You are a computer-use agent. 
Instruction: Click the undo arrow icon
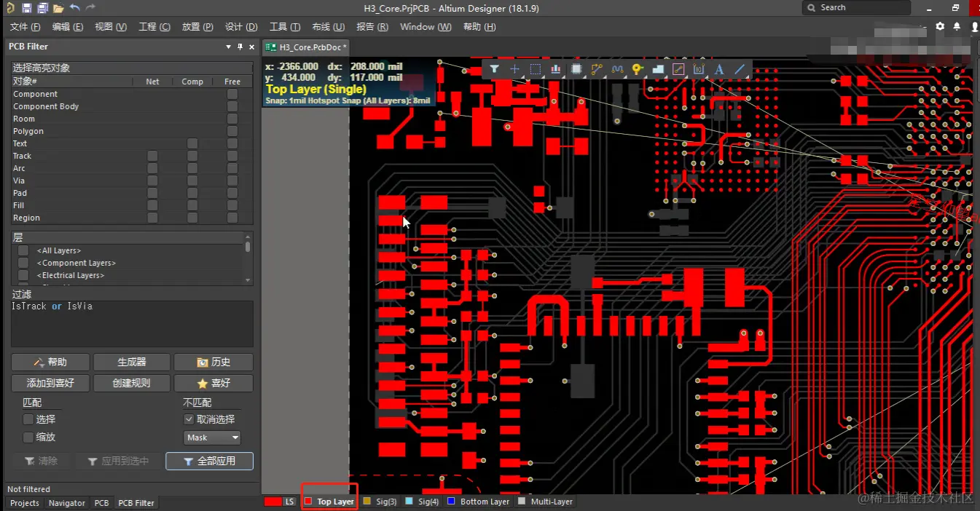pyautogui.click(x=74, y=8)
